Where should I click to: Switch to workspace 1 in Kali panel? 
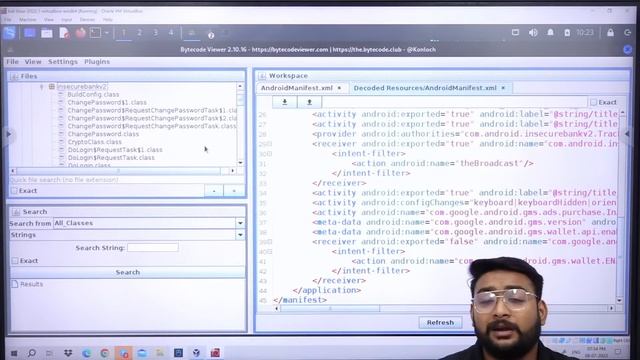pyautogui.click(x=124, y=33)
